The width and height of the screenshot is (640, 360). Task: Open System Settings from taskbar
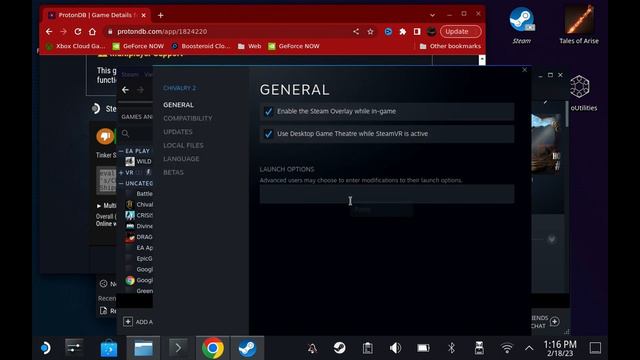[x=74, y=348]
